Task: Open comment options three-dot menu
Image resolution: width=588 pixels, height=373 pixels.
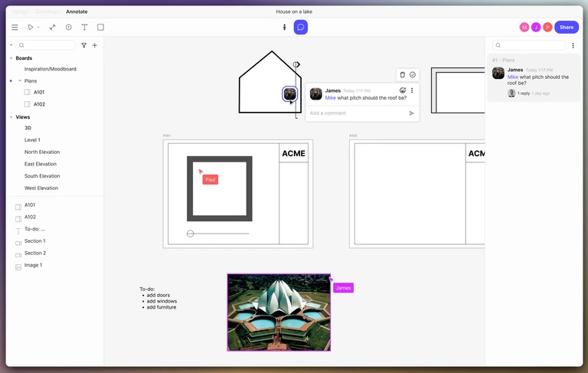Action: click(x=412, y=90)
